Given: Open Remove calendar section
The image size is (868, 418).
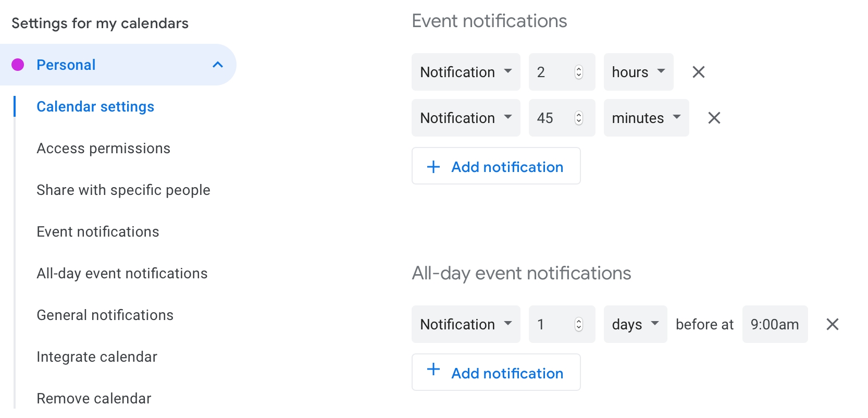Looking at the screenshot, I should coord(94,399).
